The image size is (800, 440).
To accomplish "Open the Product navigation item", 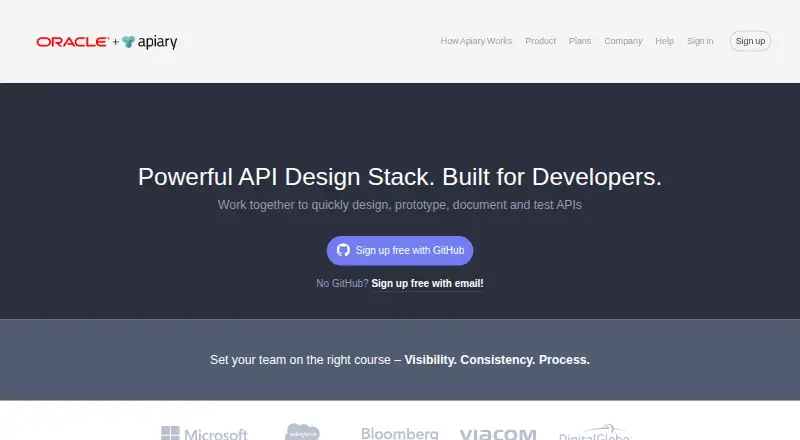I will [x=540, y=41].
